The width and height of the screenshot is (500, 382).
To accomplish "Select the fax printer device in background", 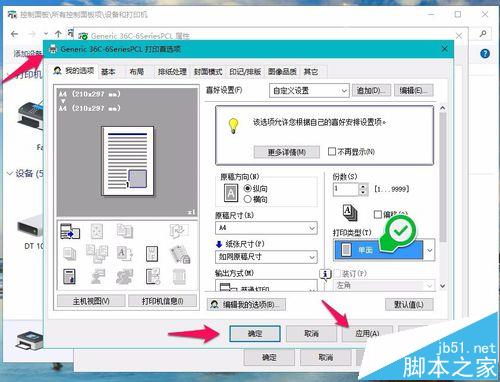I will point(31,115).
